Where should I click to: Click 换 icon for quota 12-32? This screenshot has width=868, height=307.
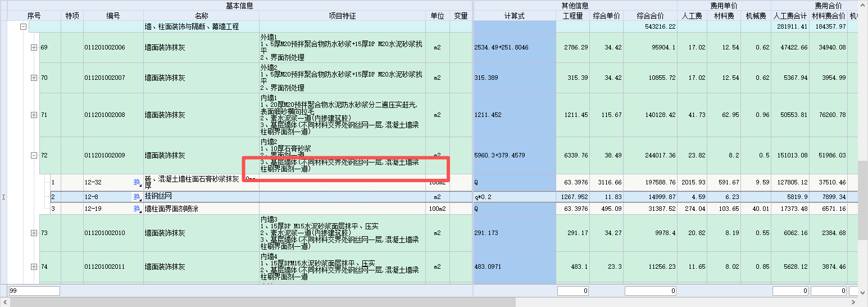(x=137, y=182)
